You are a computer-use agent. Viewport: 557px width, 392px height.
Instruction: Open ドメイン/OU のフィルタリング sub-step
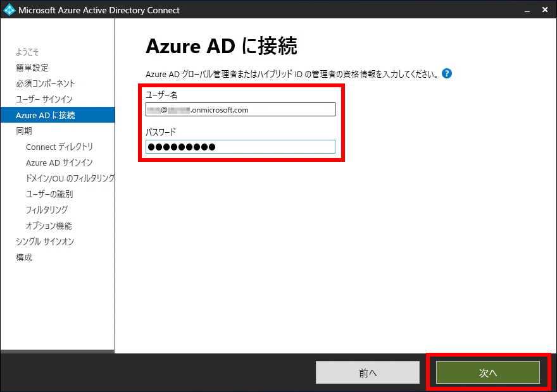point(70,178)
